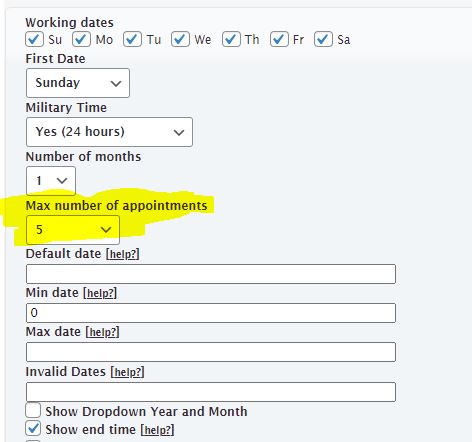This screenshot has height=442, width=472.
Task: Click the Invalid Dates input field
Action: coord(211,392)
